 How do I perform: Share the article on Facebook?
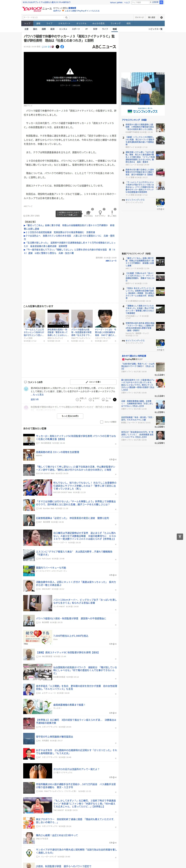click(x=62, y=47)
